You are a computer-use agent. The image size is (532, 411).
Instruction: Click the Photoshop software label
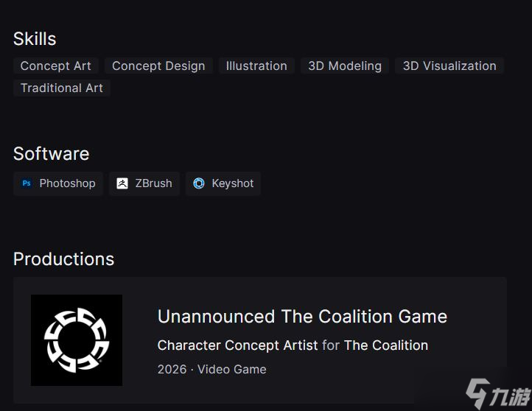tap(67, 183)
